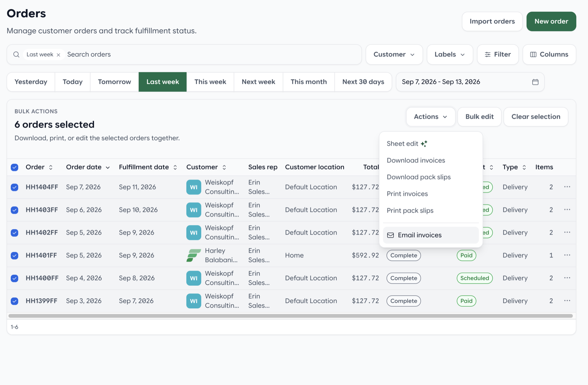Open row menu for order HH1400FF
This screenshot has width=588, height=385.
click(567, 278)
